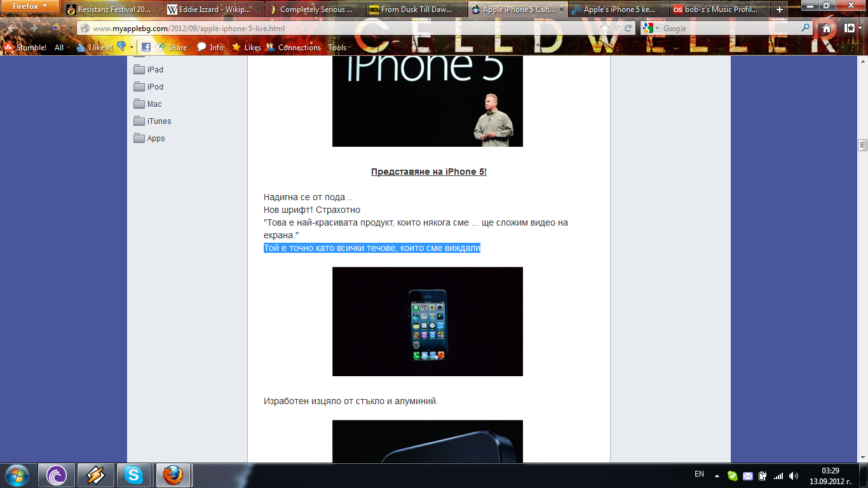Click Представяне на iPhone 5! heading link

pos(429,172)
